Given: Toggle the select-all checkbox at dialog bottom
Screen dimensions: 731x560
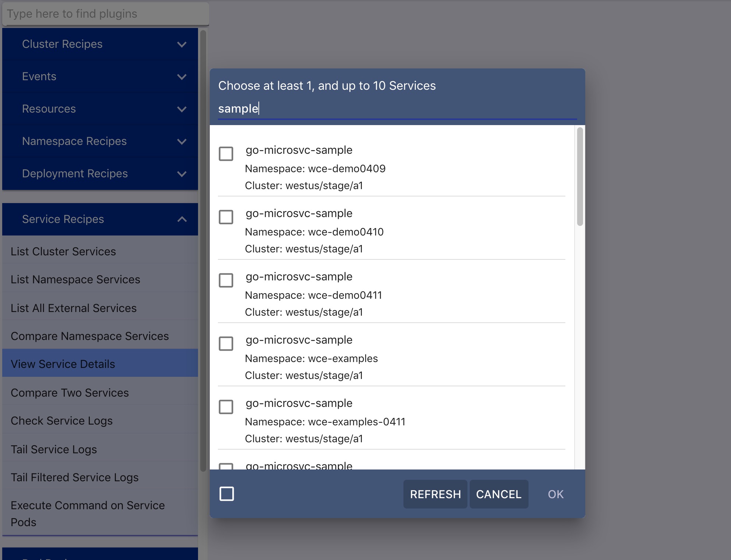Looking at the screenshot, I should (227, 493).
